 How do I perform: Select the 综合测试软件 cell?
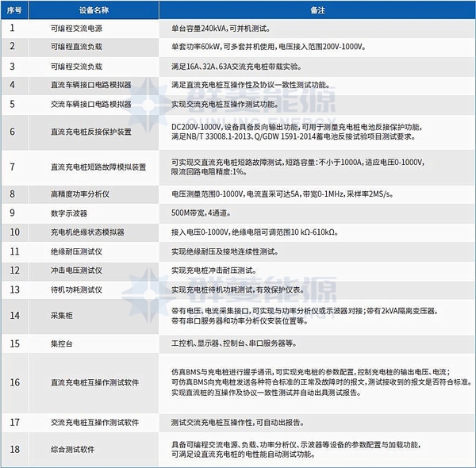coord(73,450)
